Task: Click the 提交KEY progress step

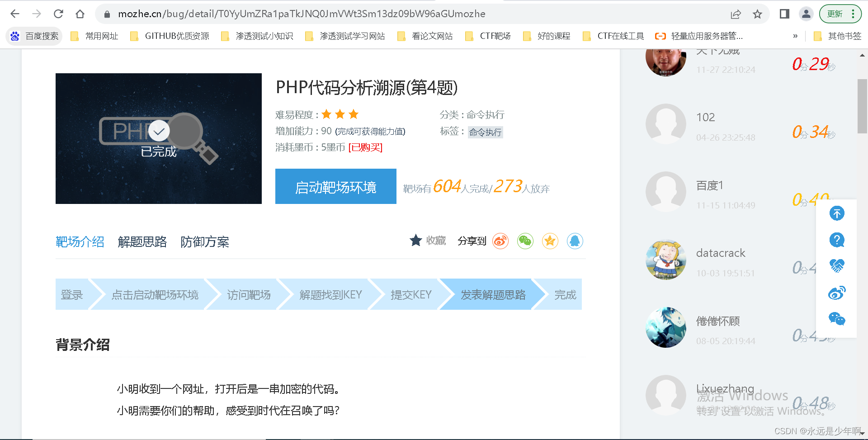Action: (411, 294)
